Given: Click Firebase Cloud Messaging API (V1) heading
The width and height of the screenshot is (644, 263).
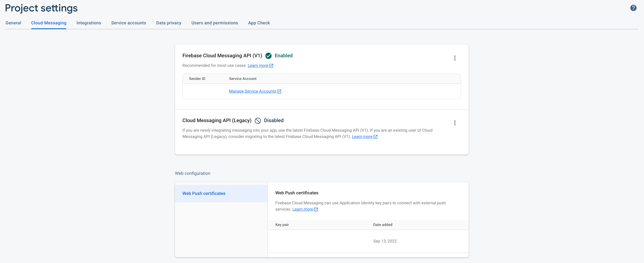Looking at the screenshot, I should (x=222, y=56).
